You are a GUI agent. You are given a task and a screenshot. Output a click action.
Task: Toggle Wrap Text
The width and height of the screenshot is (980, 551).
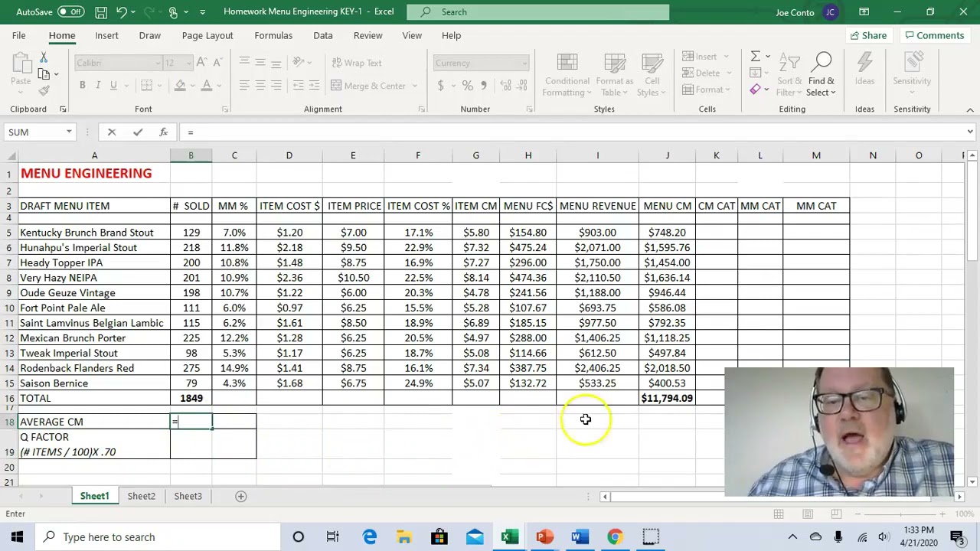355,63
